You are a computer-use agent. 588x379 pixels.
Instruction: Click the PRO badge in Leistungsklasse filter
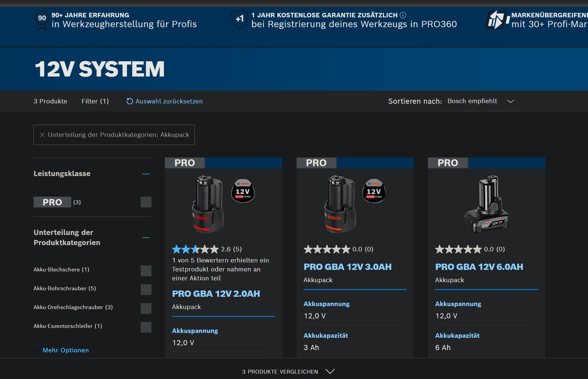[x=52, y=202]
